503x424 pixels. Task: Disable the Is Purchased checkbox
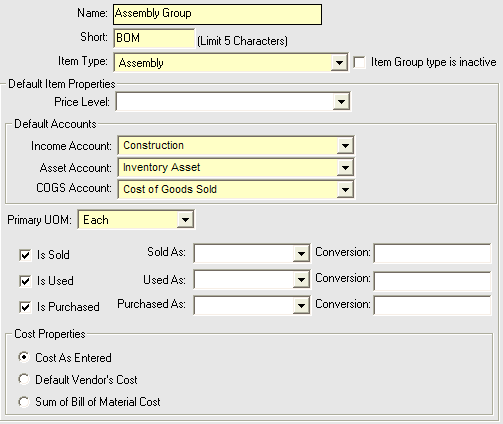(x=25, y=307)
